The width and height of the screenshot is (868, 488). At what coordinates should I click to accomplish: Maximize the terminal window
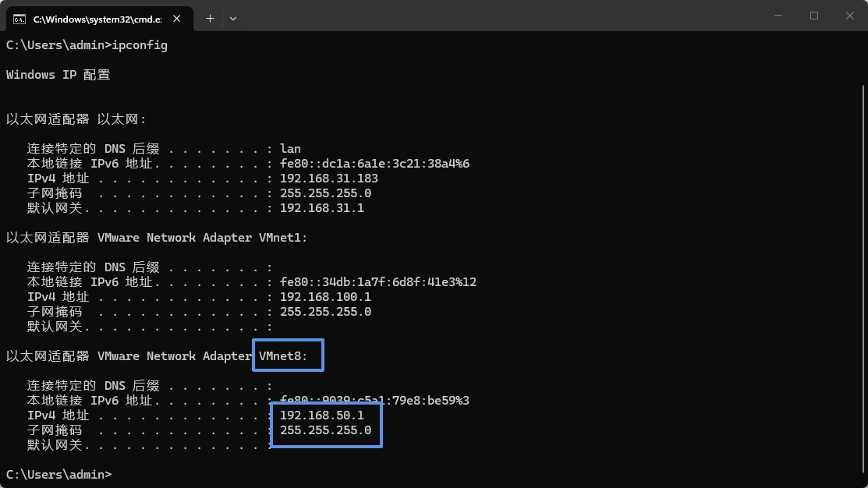click(x=814, y=16)
